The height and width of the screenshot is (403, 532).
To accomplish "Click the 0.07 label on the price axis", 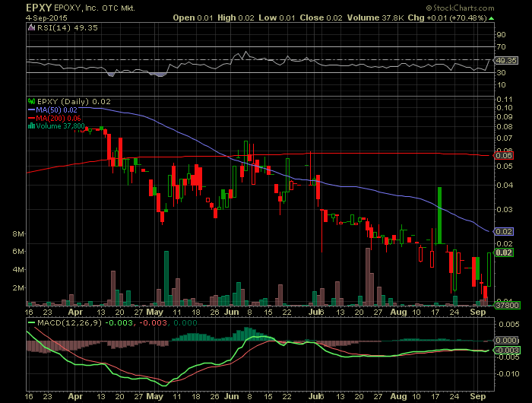I will [x=504, y=138].
